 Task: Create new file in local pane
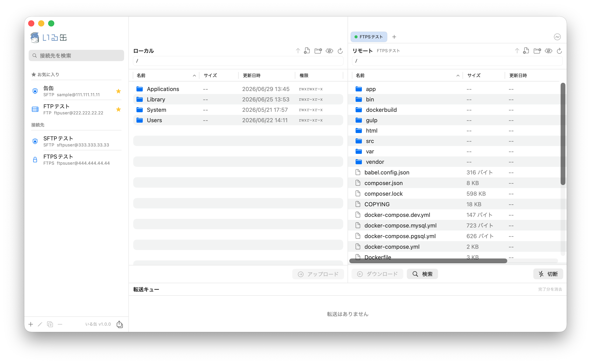[307, 51]
